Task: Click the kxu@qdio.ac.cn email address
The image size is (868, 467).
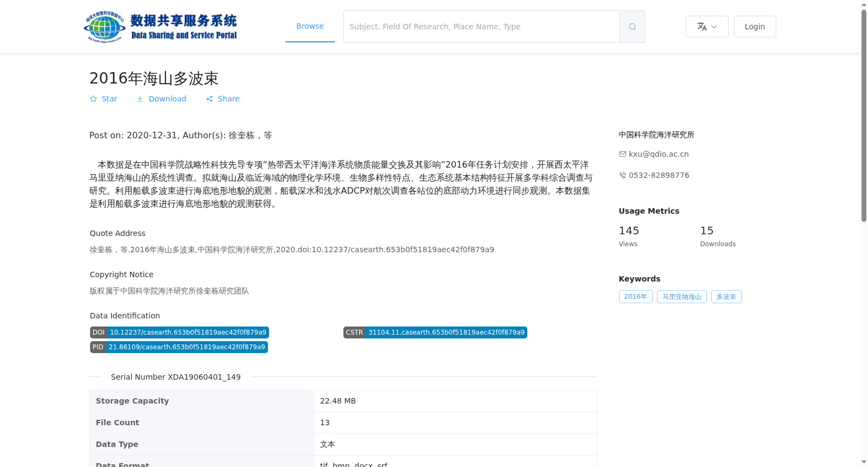Action: tap(659, 154)
